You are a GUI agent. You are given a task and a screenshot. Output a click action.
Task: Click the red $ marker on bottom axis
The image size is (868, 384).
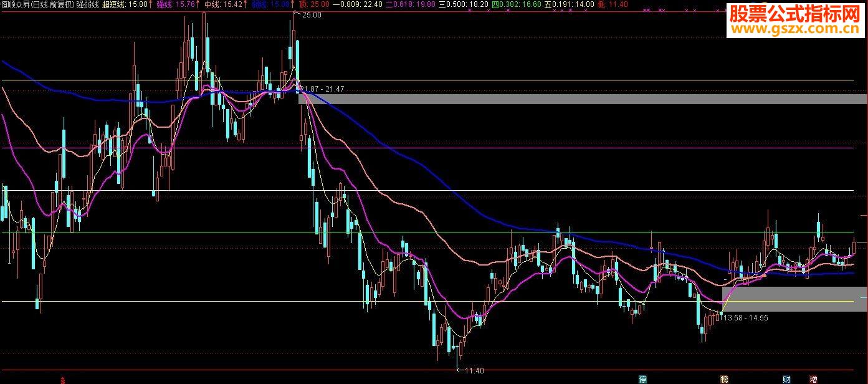coord(63,380)
